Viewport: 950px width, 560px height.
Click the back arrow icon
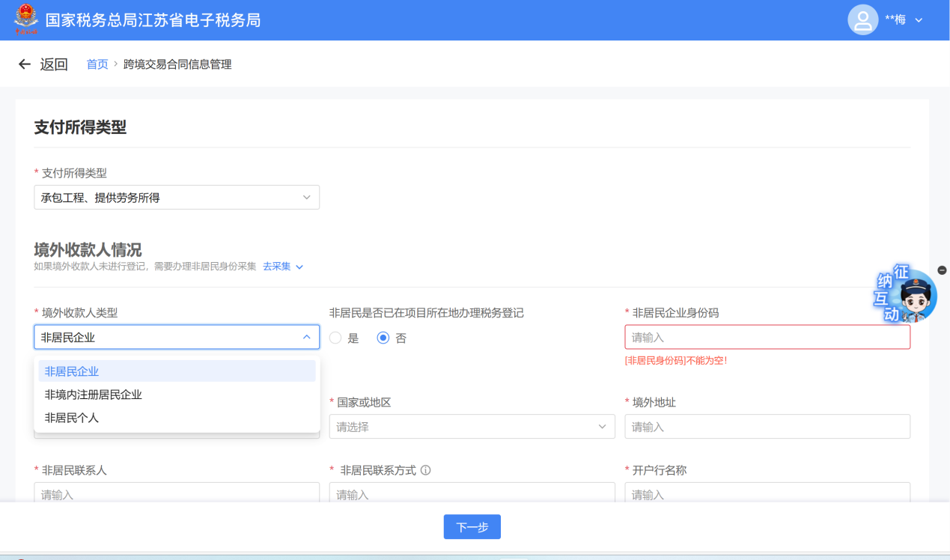25,64
